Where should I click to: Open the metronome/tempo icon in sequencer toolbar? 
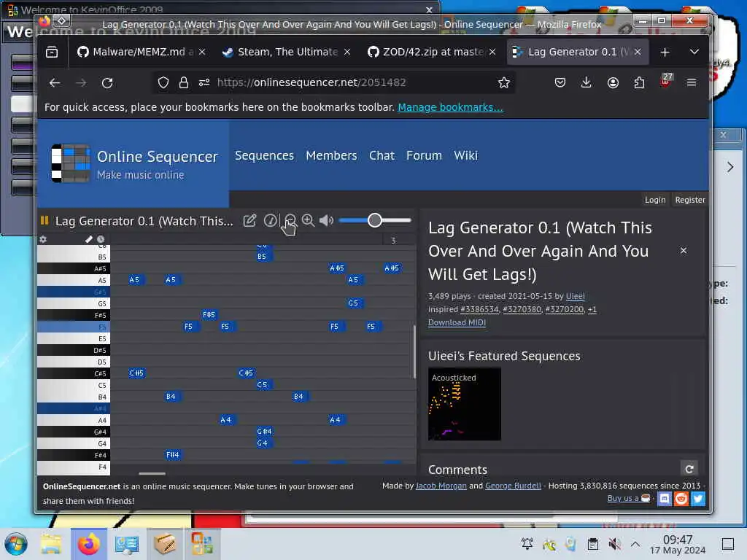(270, 220)
